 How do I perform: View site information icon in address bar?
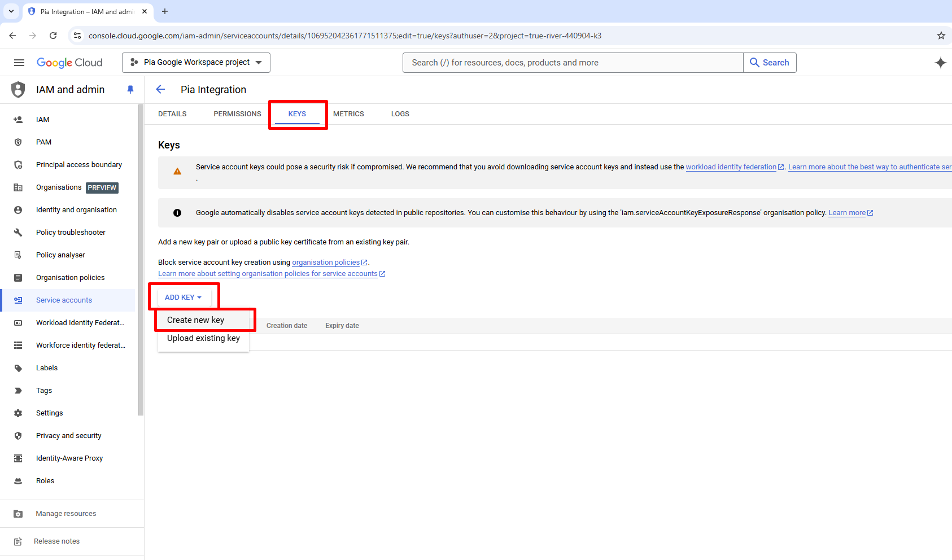point(77,36)
